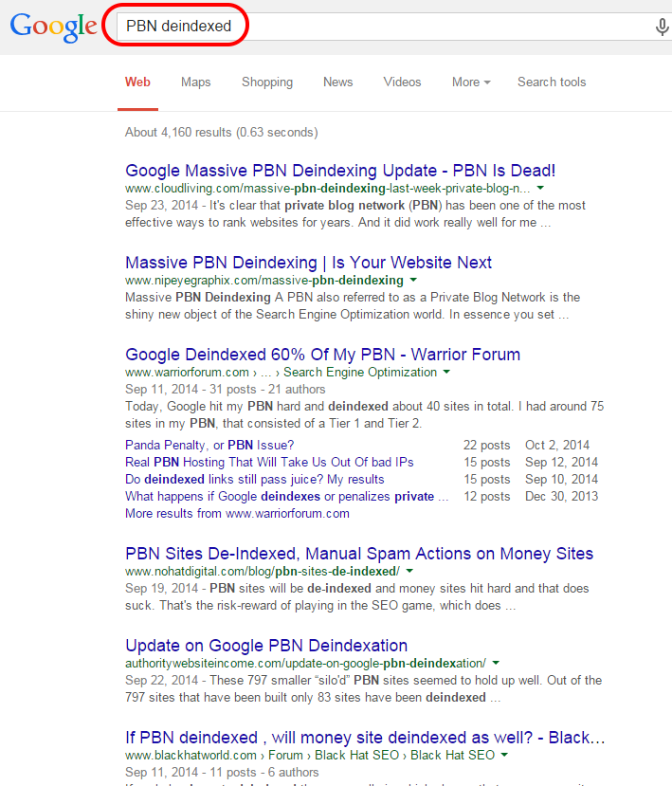
Task: Click the www.nipeyegraphix.com green URL
Action: [264, 281]
